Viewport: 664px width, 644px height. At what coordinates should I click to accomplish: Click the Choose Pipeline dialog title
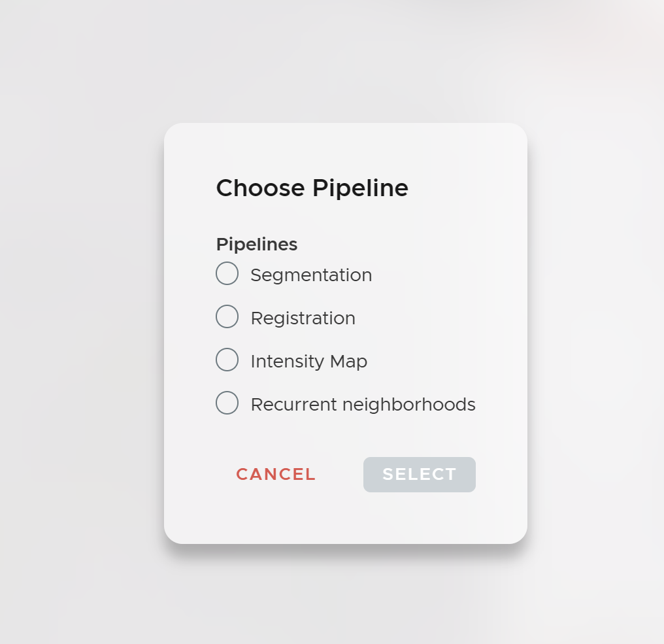(312, 188)
